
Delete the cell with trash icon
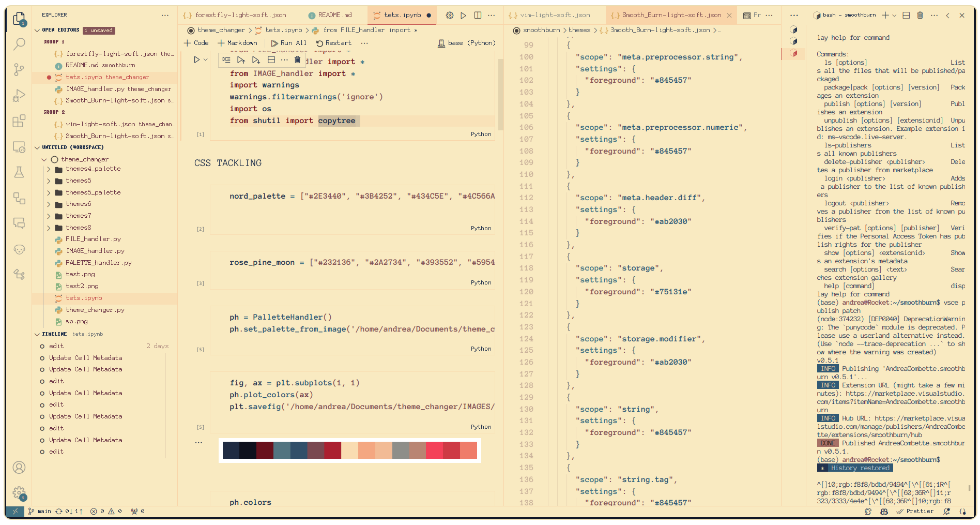click(x=297, y=60)
